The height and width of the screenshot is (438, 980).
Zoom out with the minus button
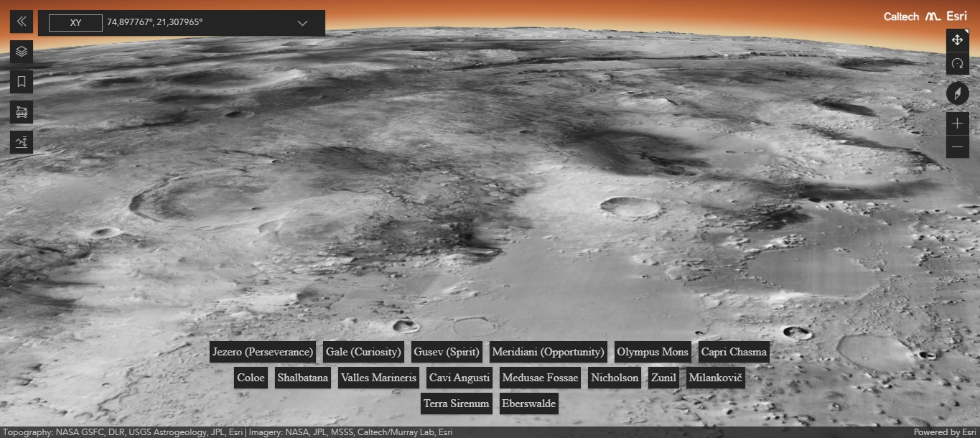point(958,146)
